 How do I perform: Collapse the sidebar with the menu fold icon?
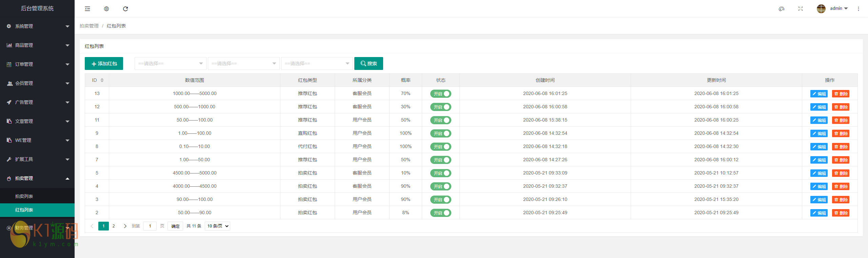pos(87,9)
